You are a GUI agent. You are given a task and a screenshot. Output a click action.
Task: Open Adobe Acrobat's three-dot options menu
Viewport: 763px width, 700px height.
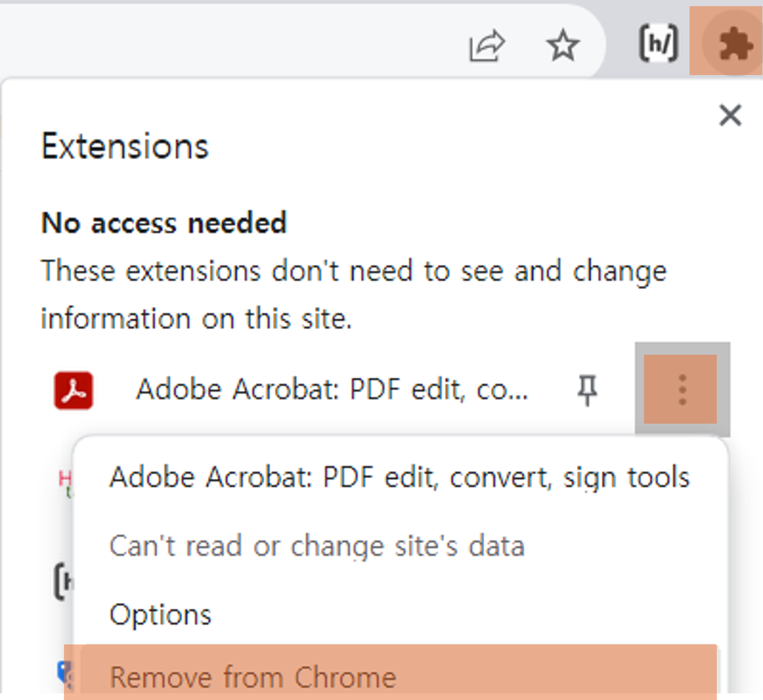click(681, 390)
